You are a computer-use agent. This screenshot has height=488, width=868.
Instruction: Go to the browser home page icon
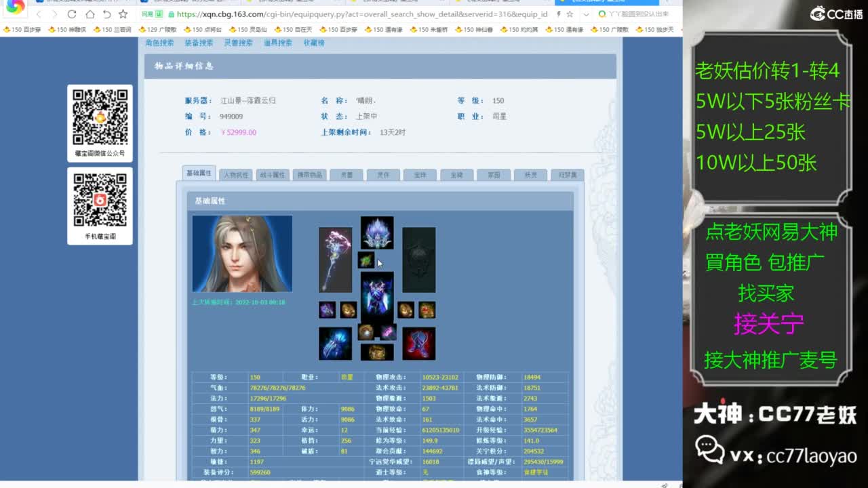90,14
